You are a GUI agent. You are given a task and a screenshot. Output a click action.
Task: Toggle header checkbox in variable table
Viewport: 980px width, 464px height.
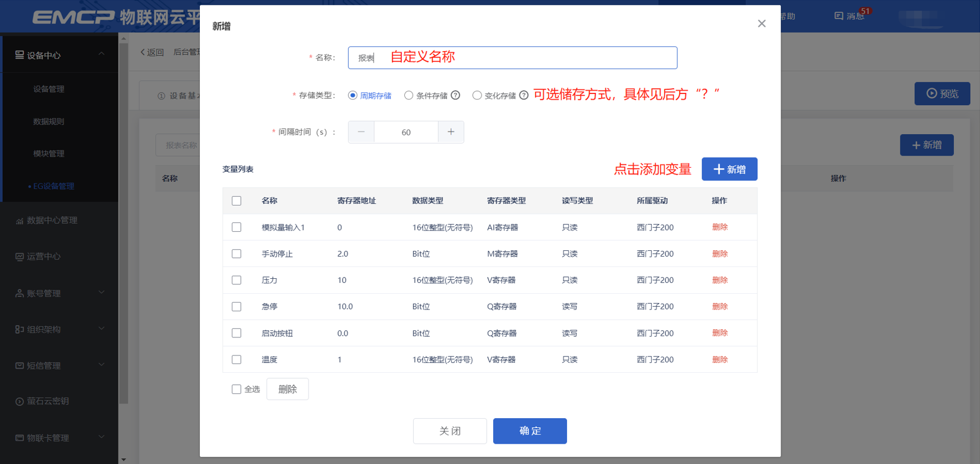coord(236,200)
